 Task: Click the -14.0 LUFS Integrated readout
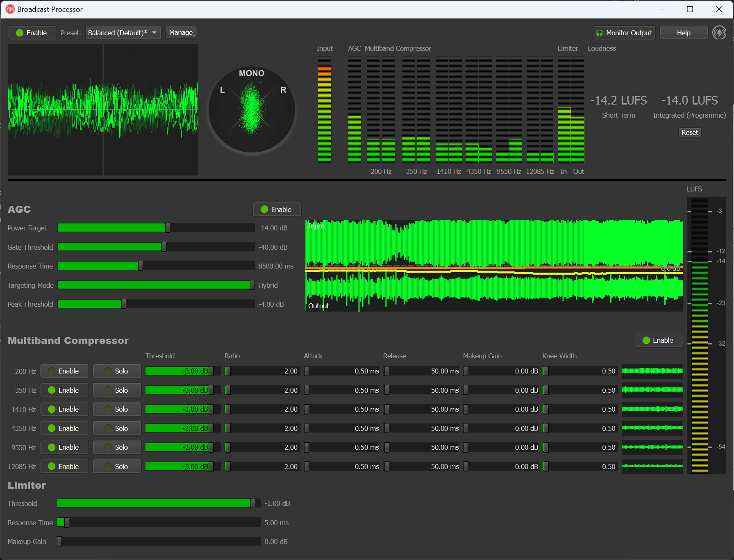tap(690, 100)
